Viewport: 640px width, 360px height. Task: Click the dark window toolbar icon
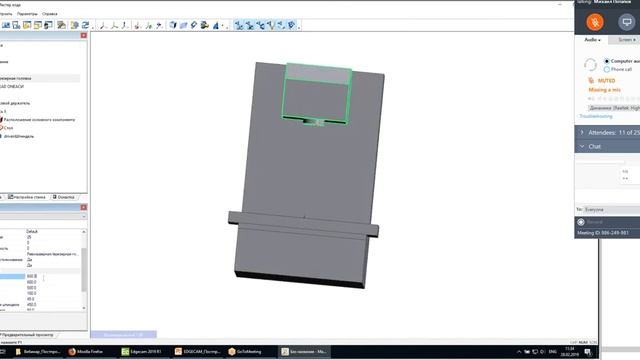48,25
